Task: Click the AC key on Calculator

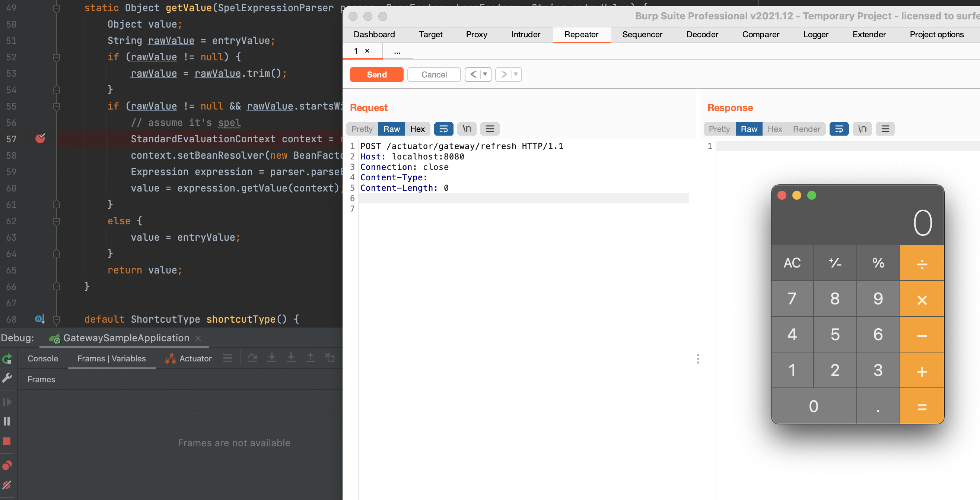Action: 792,263
